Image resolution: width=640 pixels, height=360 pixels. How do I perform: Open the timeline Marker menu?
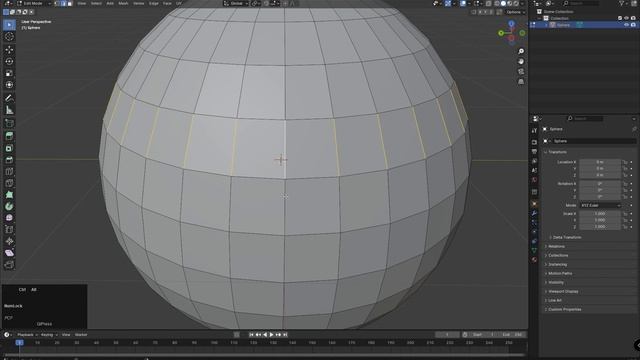(x=81, y=335)
